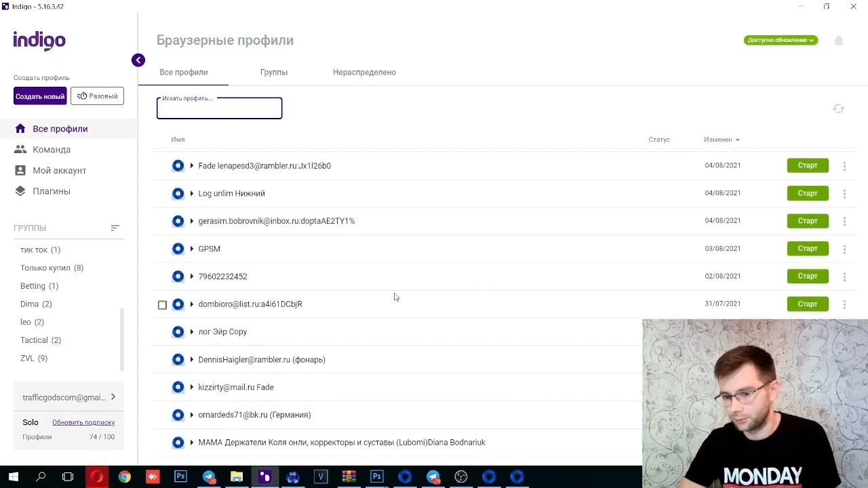Click the Обновить подписку link
Screen dimensions: 868x488
83,422
